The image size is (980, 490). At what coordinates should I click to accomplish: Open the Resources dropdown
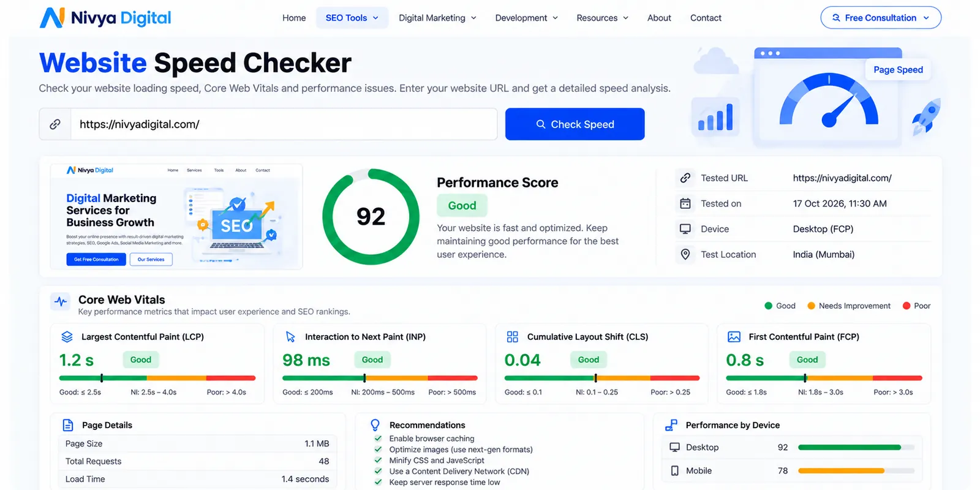tap(603, 18)
